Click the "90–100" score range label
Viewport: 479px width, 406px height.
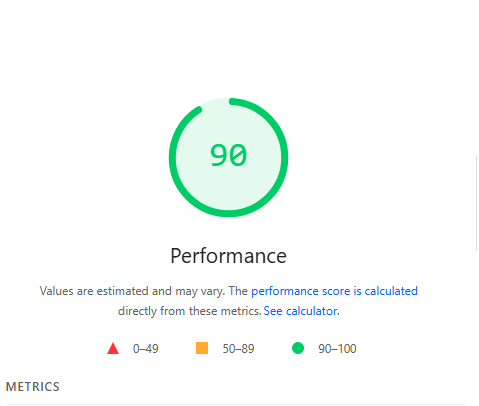point(337,349)
